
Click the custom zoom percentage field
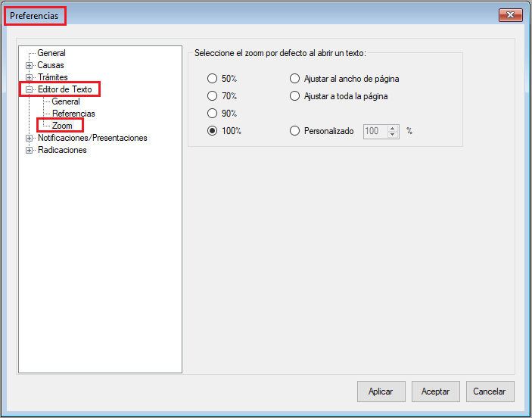375,131
